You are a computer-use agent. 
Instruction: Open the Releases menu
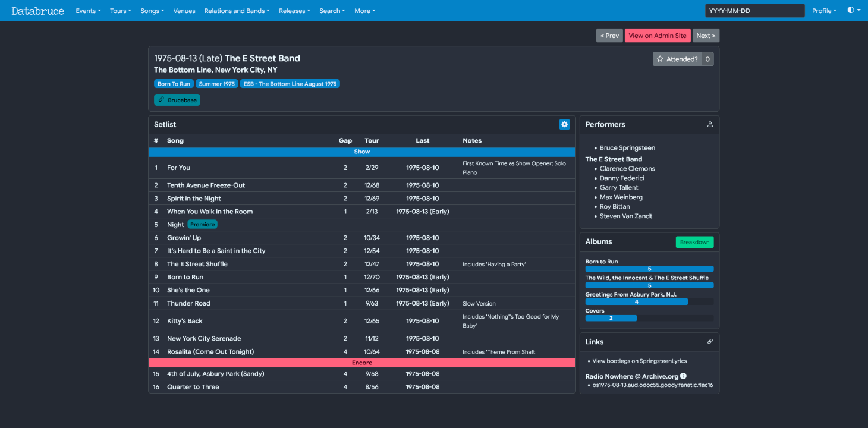pos(294,11)
